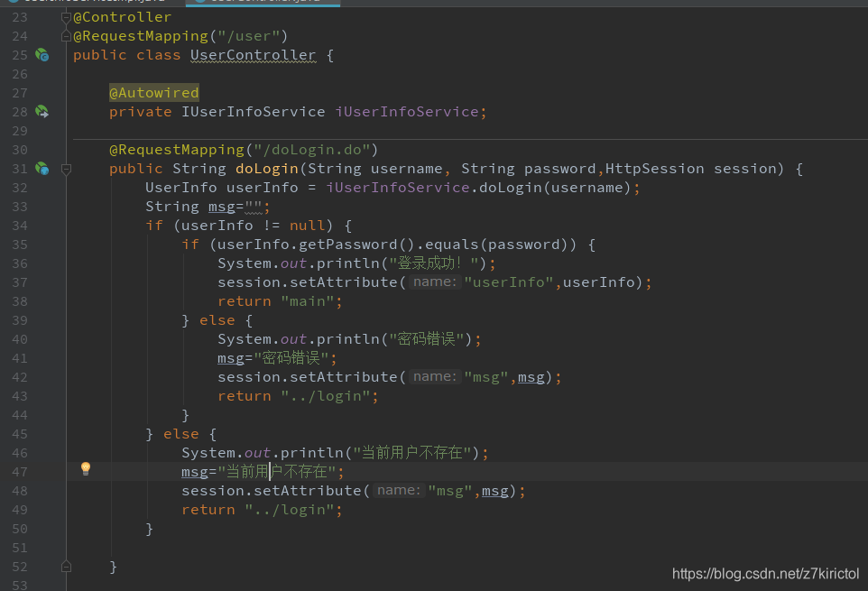The image size is (868, 591).
Task: Click the IUserInfoService type in the field declaration
Action: (253, 112)
